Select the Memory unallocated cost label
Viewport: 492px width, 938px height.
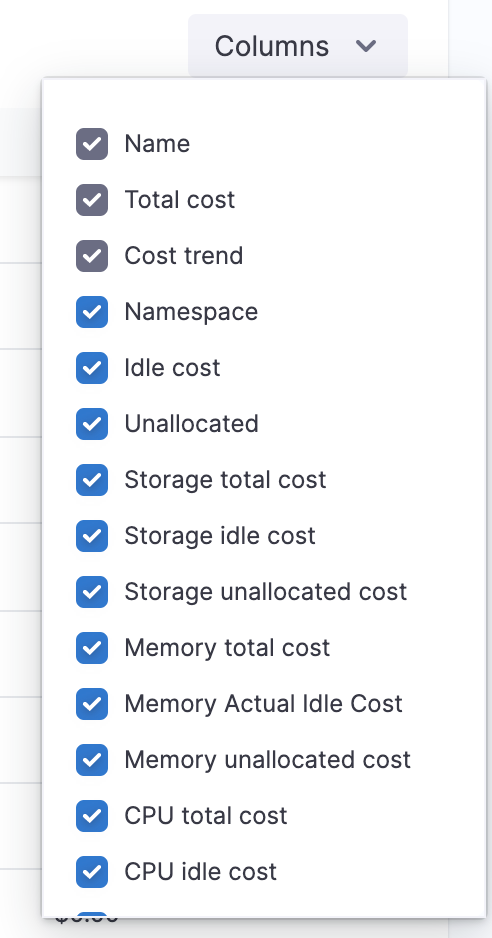point(268,760)
